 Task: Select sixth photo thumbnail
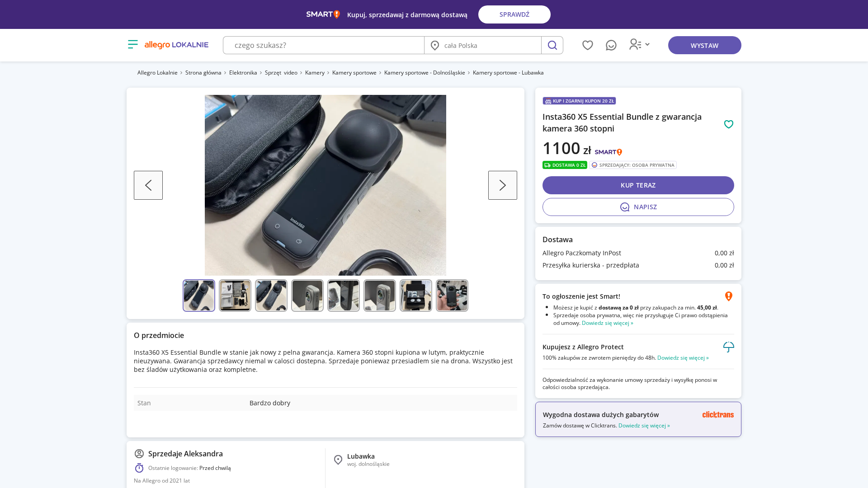[x=380, y=296]
